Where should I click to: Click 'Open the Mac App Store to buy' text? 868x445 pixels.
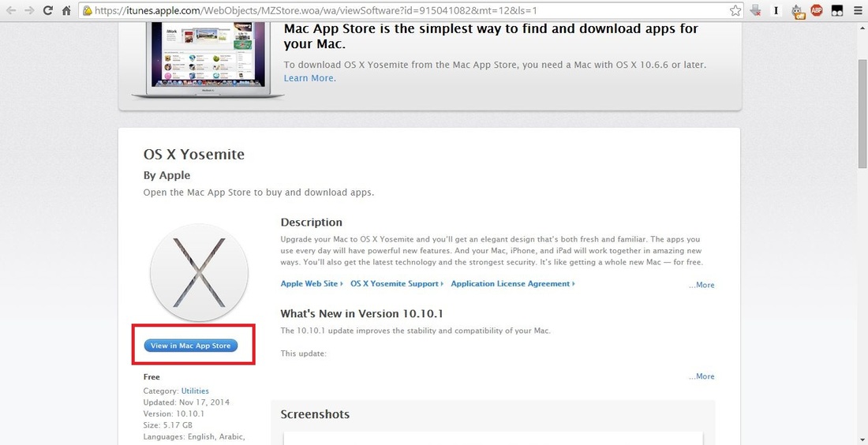tap(259, 193)
